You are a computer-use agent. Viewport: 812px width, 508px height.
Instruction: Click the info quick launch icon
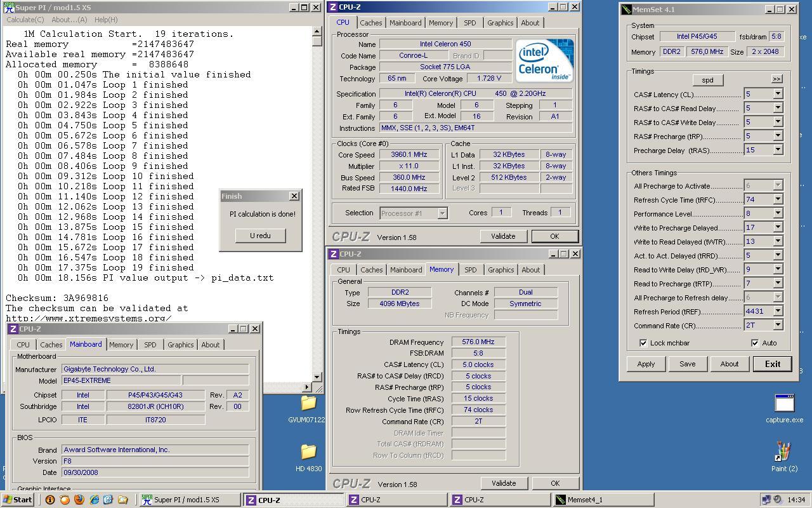click(49, 500)
